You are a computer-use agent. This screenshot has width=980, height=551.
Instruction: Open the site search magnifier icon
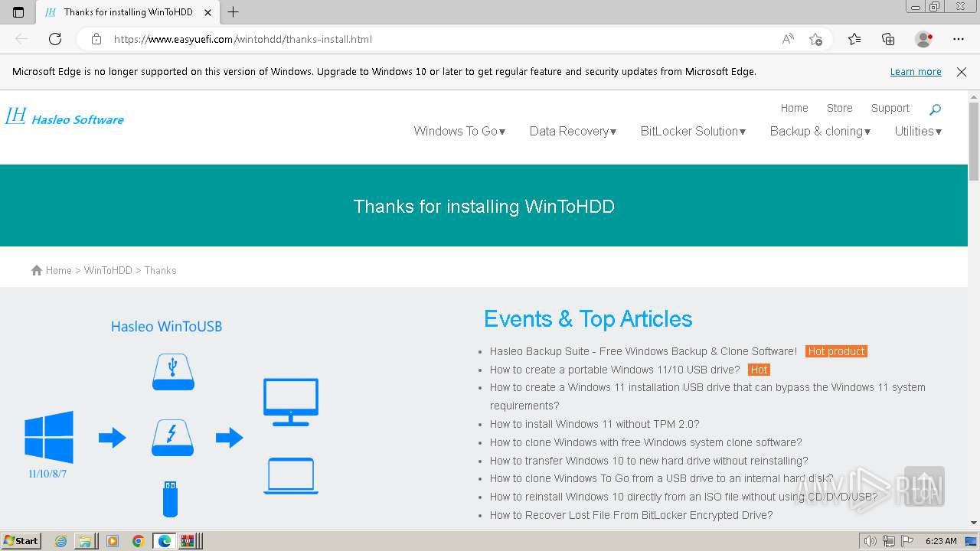pos(935,109)
